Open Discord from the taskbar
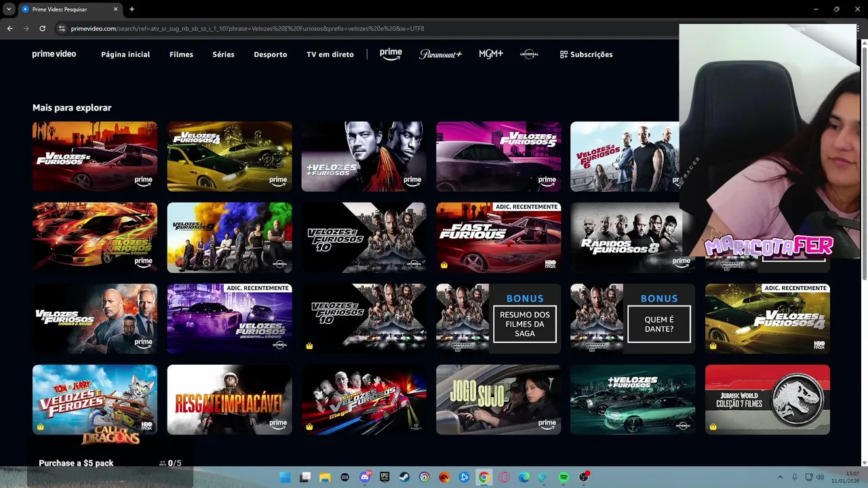Screen dimensions: 868x488 coord(365,477)
